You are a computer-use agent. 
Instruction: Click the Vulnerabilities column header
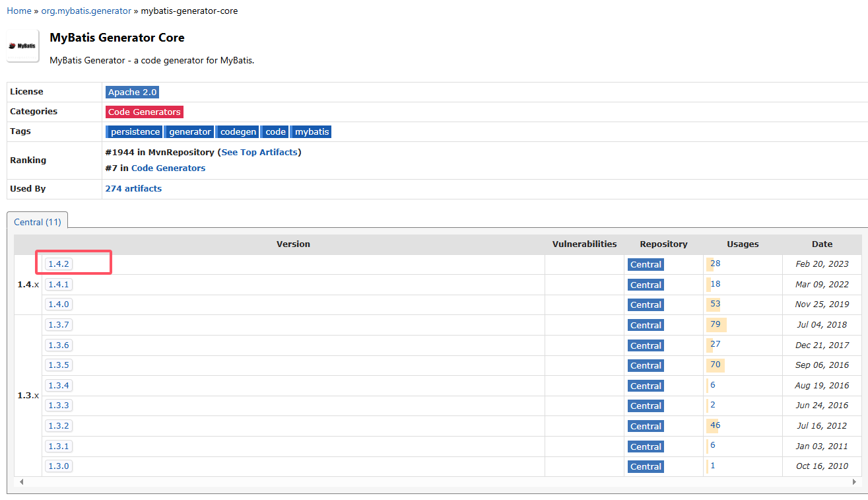[x=584, y=244]
